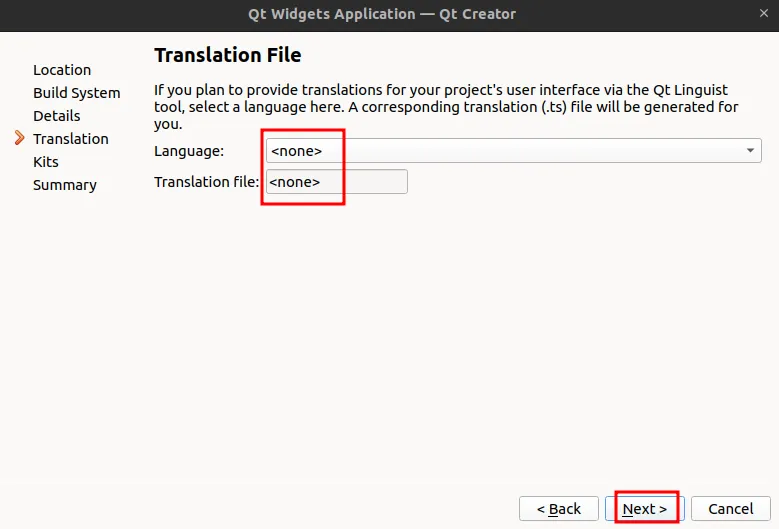Image resolution: width=779 pixels, height=529 pixels.
Task: Go to the next wizard page
Action: point(644,509)
